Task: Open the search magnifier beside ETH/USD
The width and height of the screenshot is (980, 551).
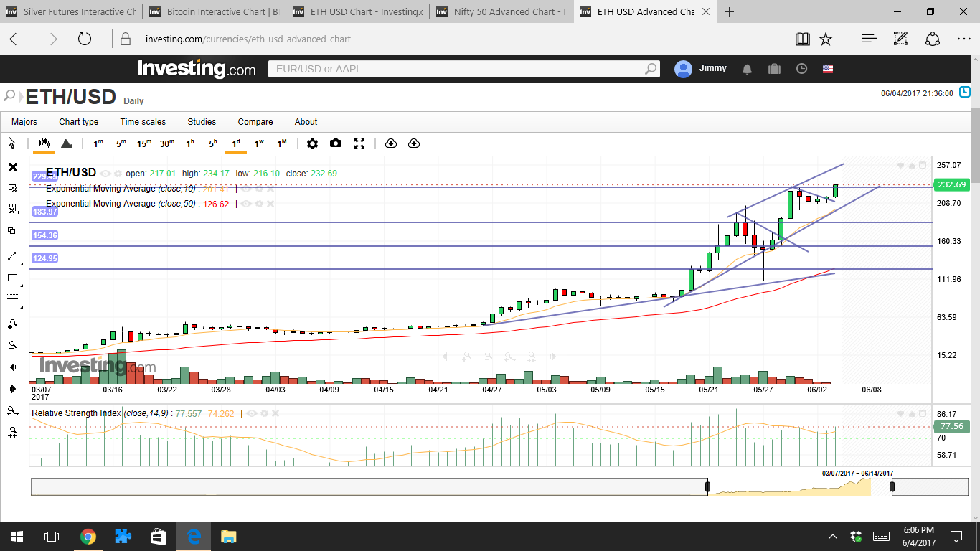Action: click(10, 95)
